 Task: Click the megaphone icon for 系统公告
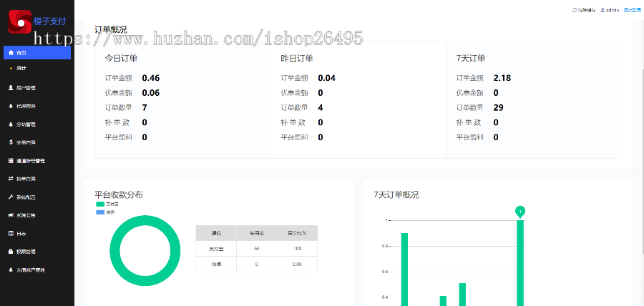coord(11,215)
